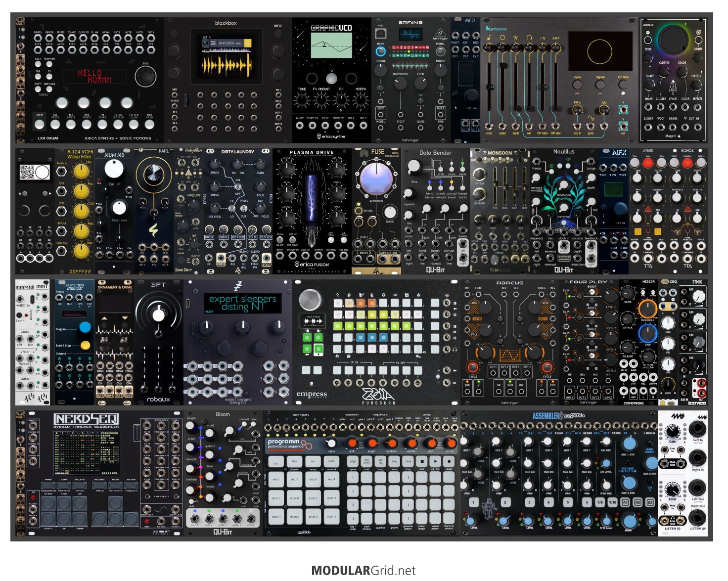Click the loop arrow icon on Polygogo
Screen dimensions: 728x581
(529, 38)
